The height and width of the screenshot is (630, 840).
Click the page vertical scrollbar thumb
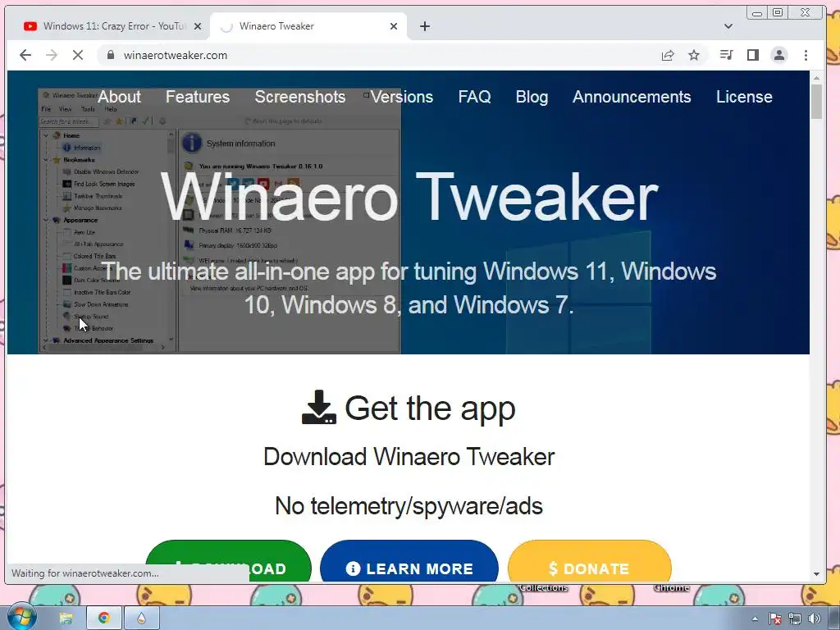pos(816,101)
